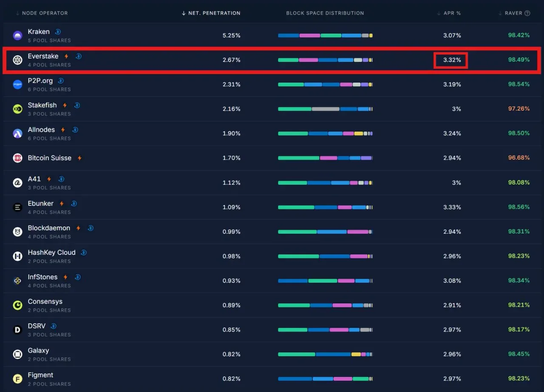Click Figment's block space distribution bar

tap(325, 379)
